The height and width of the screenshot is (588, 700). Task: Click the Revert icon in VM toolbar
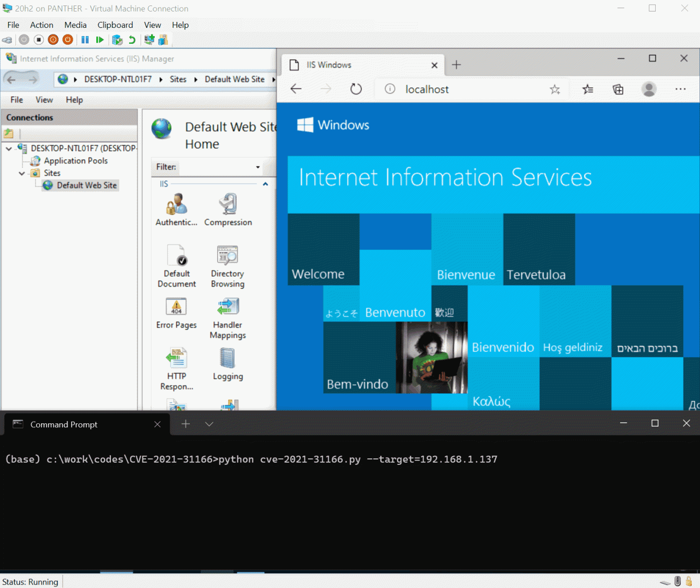click(132, 39)
